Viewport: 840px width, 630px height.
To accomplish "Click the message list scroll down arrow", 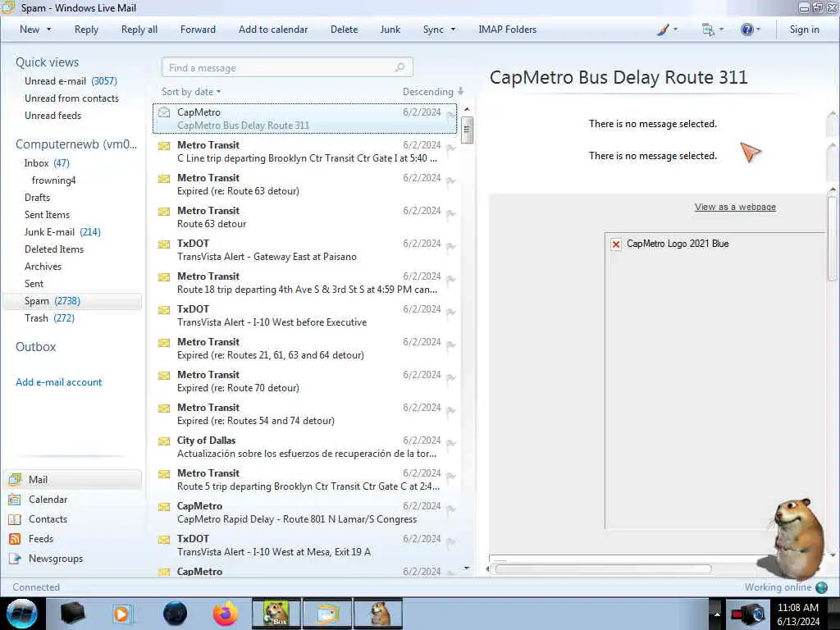I will tap(467, 568).
